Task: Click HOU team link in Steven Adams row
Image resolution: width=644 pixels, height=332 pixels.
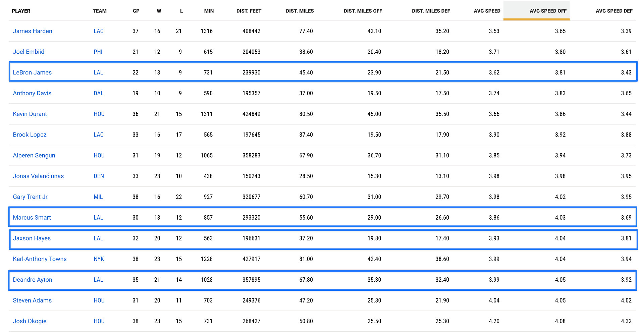Action: coord(99,300)
